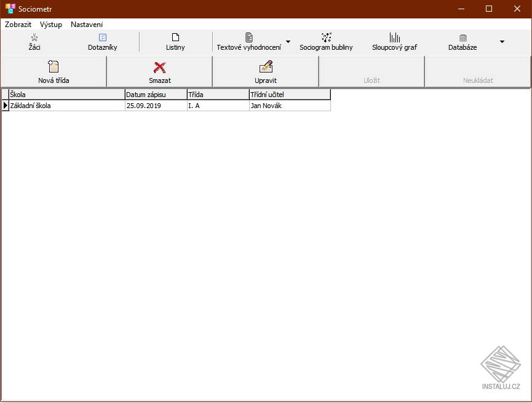
Task: Select the I. A class cell
Action: pos(218,106)
